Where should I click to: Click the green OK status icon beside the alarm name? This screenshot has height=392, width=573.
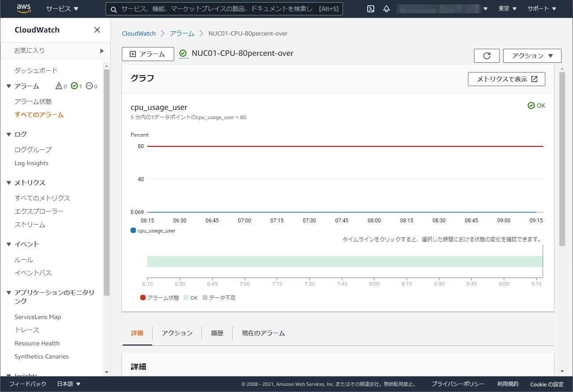183,54
